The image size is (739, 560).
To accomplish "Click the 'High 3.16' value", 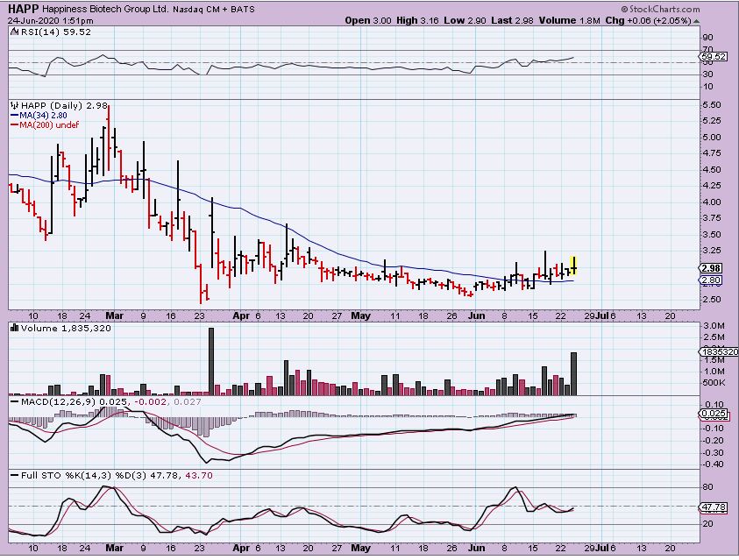I will coord(417,21).
